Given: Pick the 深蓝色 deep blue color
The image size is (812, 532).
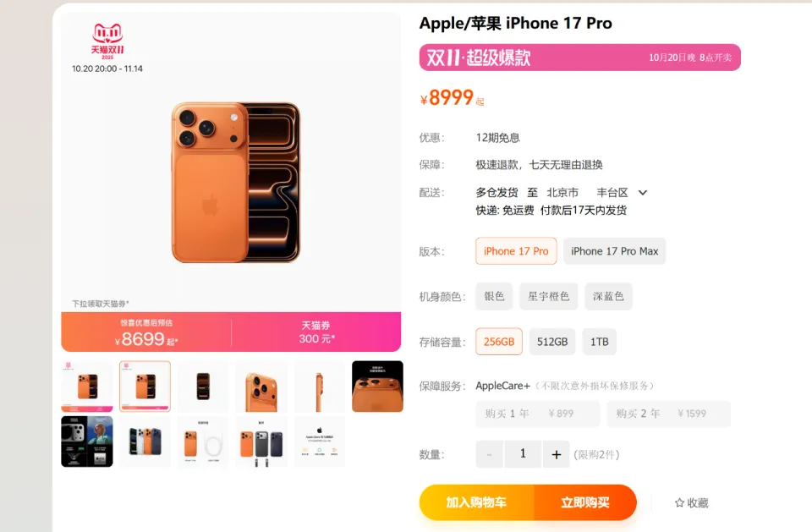Looking at the screenshot, I should (608, 296).
